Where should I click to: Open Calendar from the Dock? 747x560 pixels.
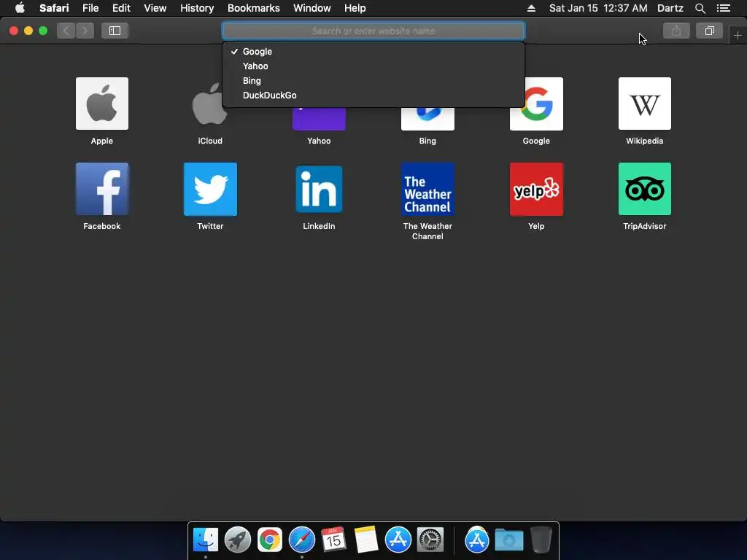pos(333,540)
